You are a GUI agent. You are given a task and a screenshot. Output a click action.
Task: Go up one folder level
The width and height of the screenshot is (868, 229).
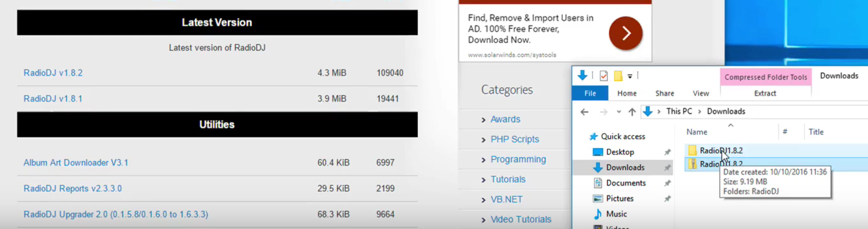pos(632,112)
